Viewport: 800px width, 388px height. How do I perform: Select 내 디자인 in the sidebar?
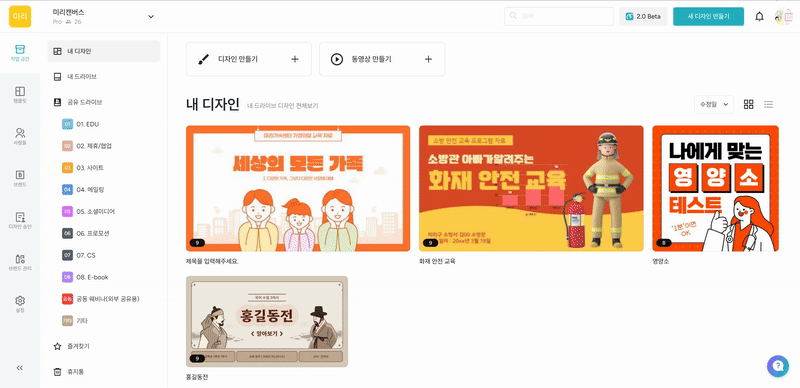click(104, 52)
